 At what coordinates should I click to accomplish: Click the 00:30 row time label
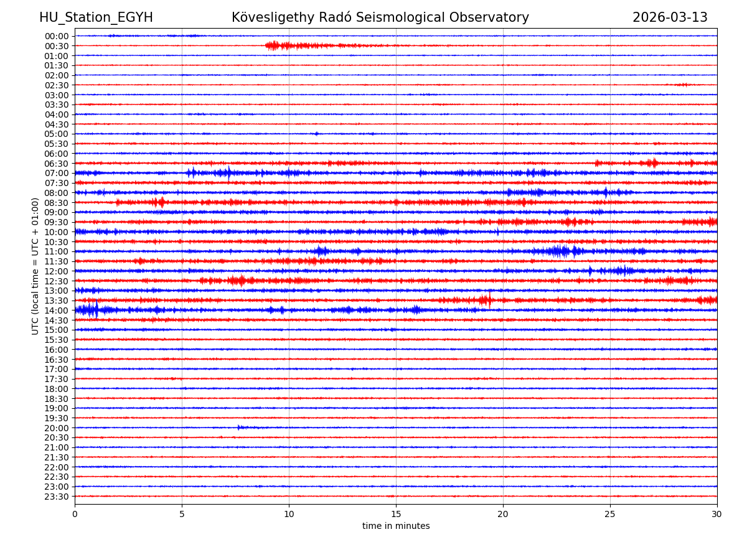(x=56, y=46)
